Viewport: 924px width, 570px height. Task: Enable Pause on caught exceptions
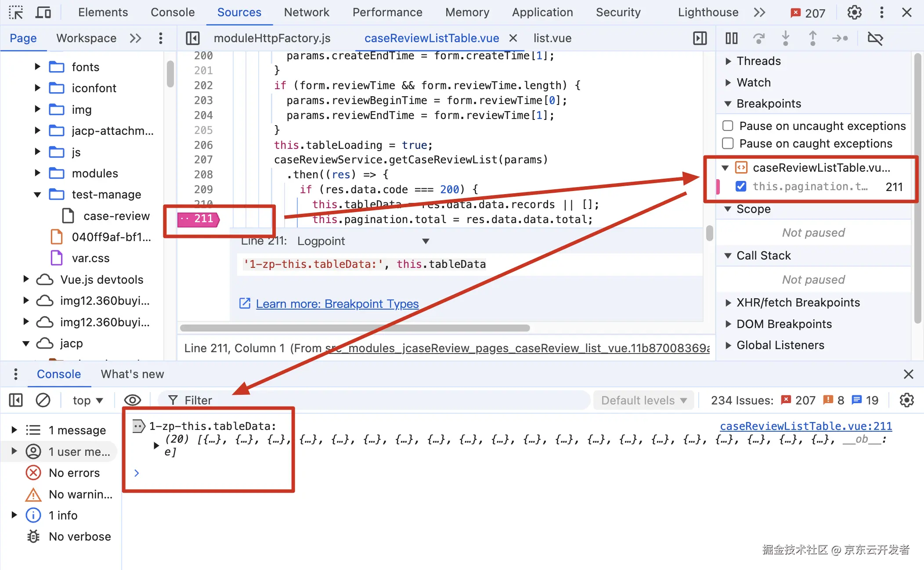click(728, 144)
